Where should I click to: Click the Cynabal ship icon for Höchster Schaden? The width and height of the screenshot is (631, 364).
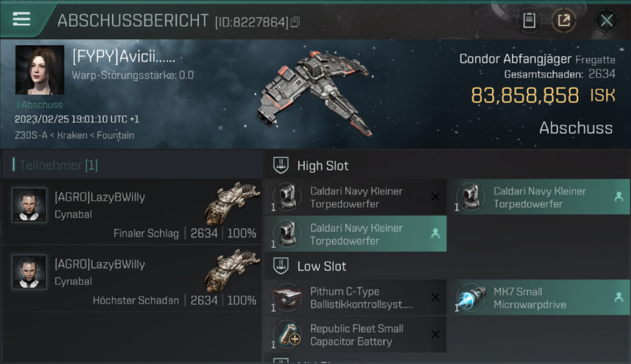[232, 271]
